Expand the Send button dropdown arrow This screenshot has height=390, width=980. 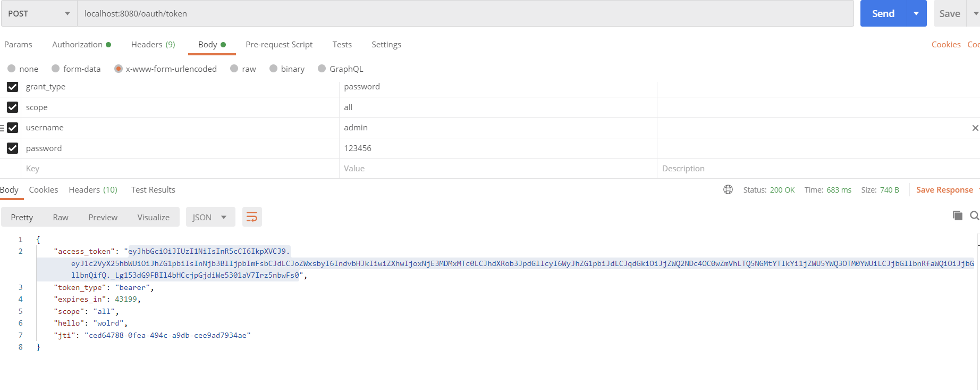tap(916, 14)
